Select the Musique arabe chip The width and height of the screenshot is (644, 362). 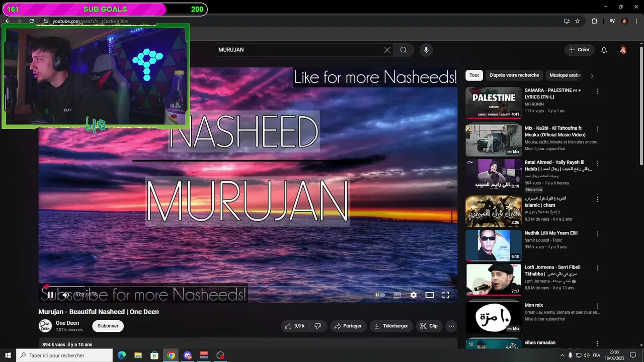tap(566, 75)
